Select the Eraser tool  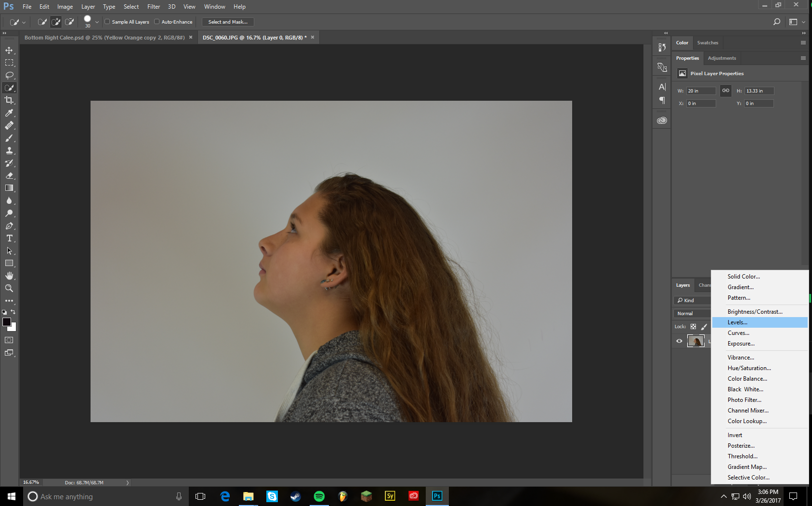click(9, 175)
